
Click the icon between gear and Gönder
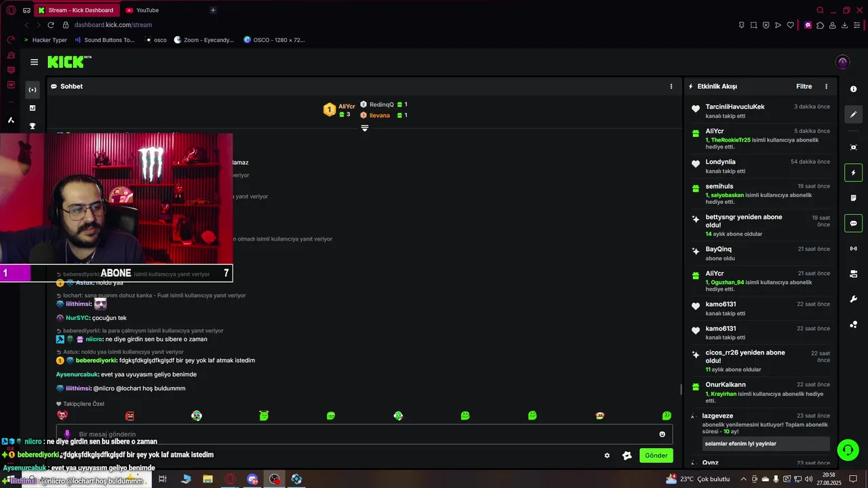(x=627, y=455)
